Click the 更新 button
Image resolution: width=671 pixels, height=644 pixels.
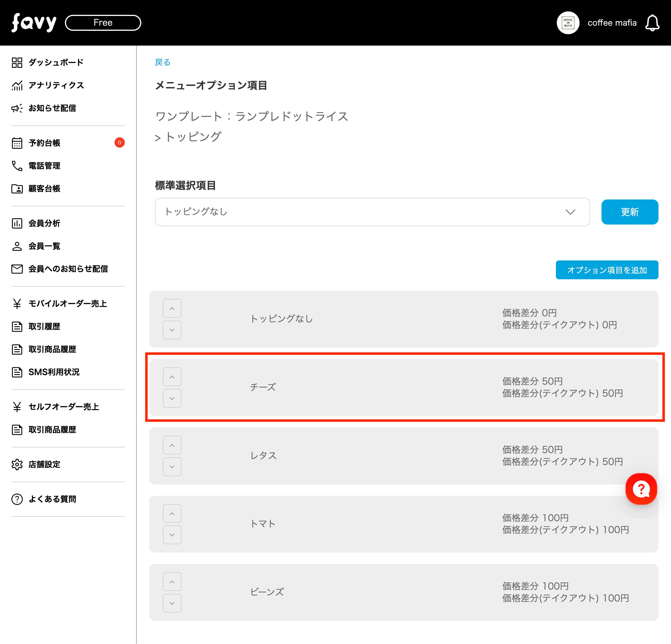click(x=629, y=212)
